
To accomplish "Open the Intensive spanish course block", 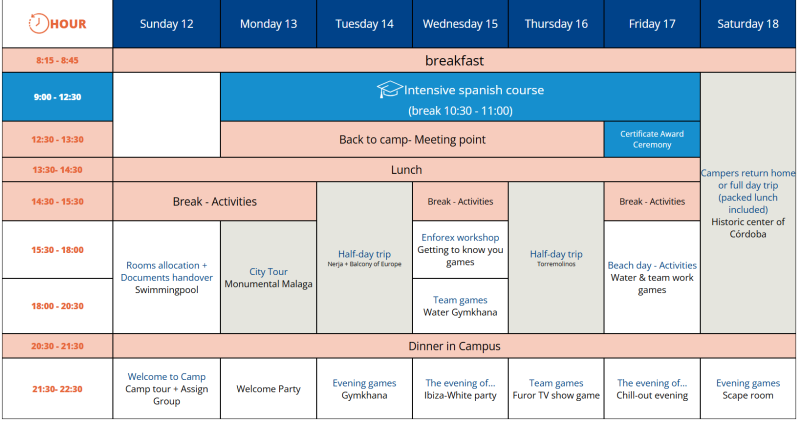I will [x=460, y=98].
